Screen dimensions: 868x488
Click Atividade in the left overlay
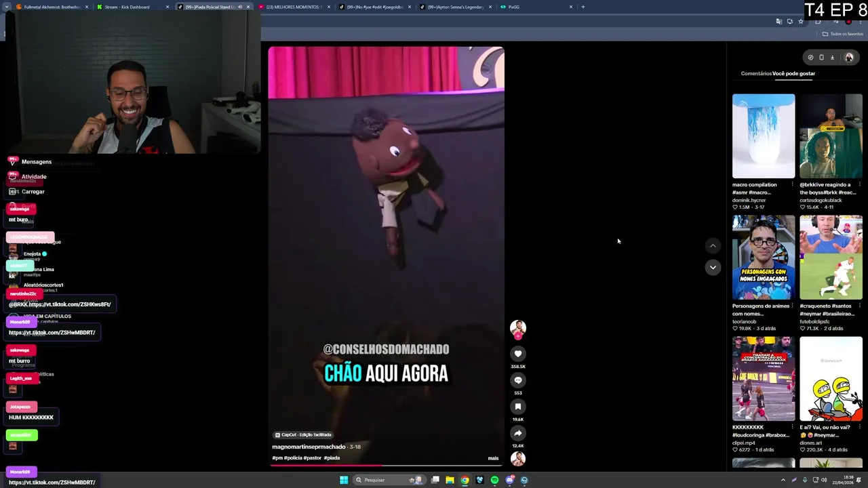[x=34, y=177]
